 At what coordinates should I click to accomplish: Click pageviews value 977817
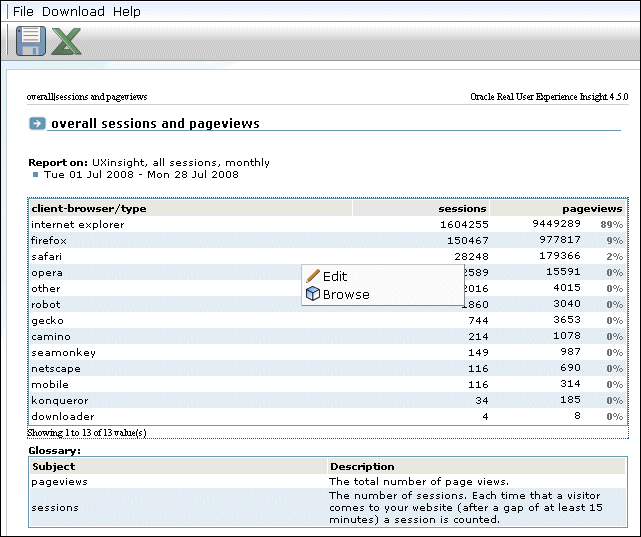560,239
